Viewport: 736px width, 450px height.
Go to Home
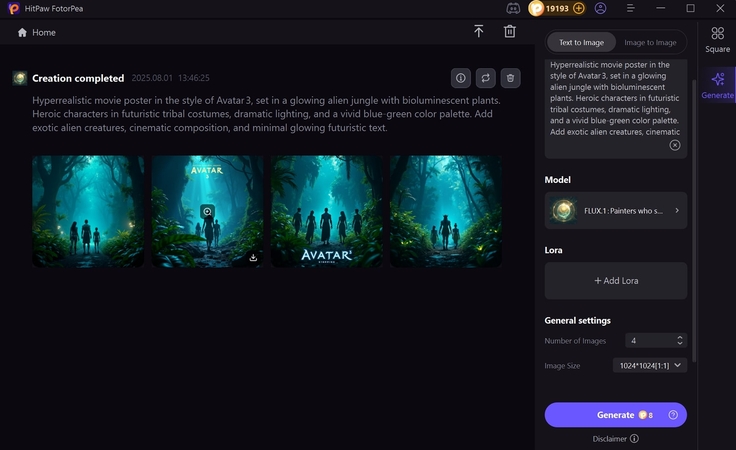click(37, 32)
